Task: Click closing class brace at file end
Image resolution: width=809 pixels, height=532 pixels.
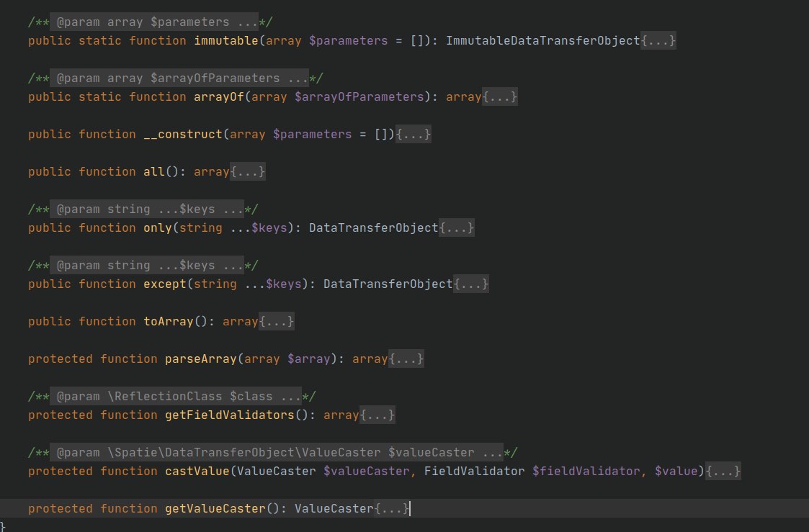Action: [3, 527]
